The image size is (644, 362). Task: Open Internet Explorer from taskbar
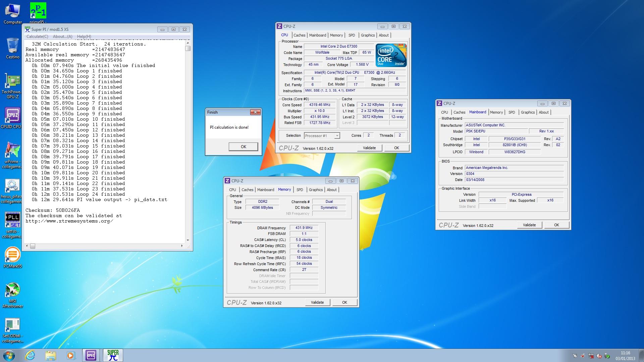30,355
